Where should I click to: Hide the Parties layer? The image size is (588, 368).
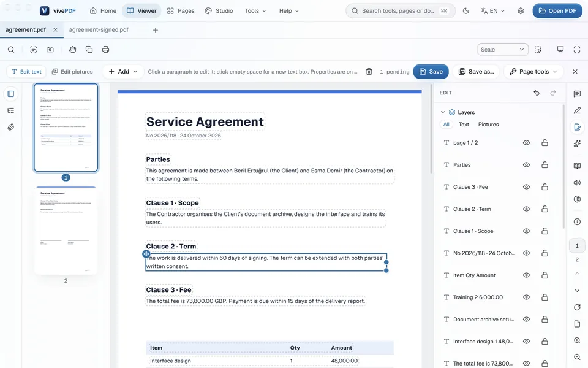pyautogui.click(x=527, y=165)
